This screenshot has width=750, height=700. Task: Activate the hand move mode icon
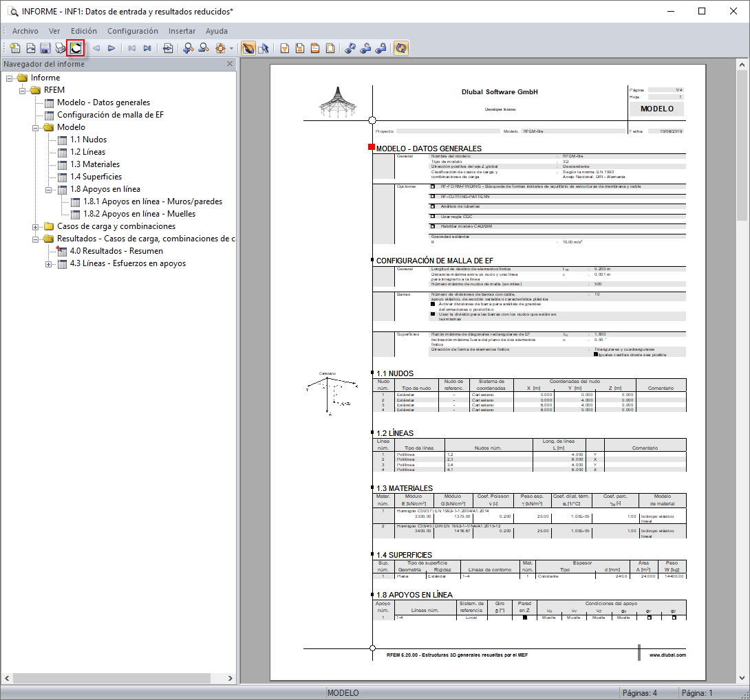coord(248,48)
